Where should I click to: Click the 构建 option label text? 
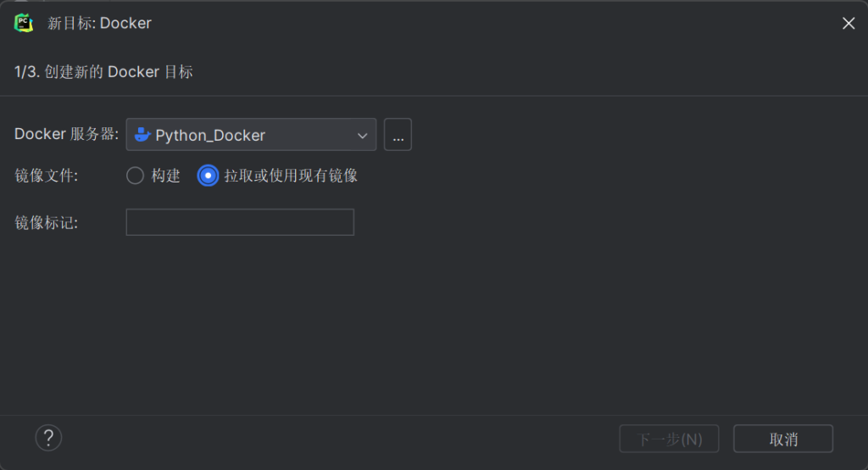point(166,176)
